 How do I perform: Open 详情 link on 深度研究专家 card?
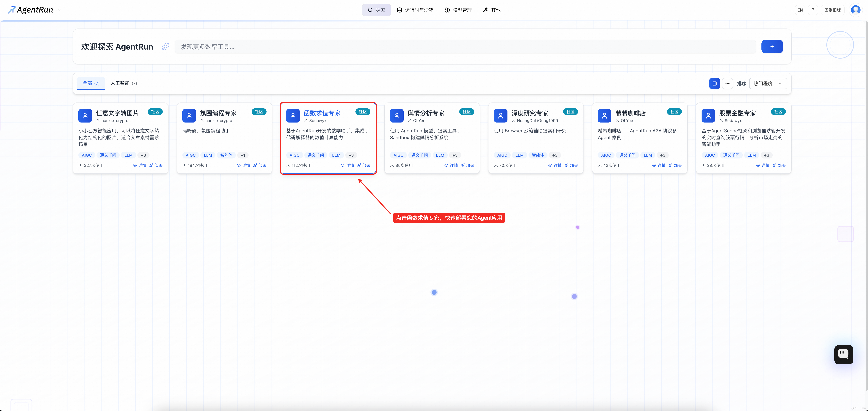[x=555, y=165]
